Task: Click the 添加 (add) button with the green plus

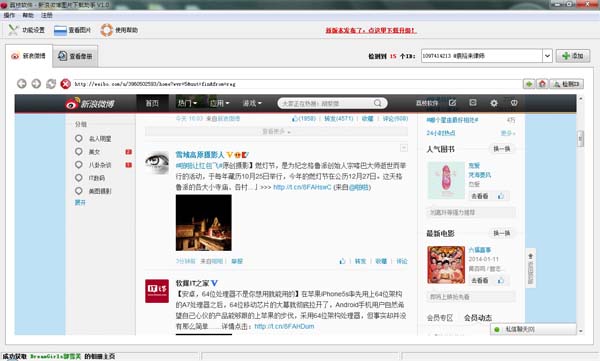Action: 573,56
